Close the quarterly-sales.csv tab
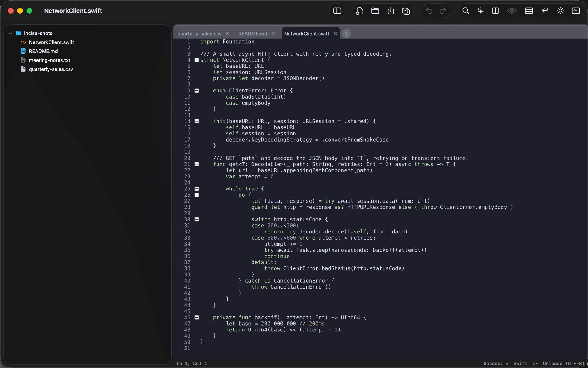Image resolution: width=588 pixels, height=368 pixels. point(227,34)
